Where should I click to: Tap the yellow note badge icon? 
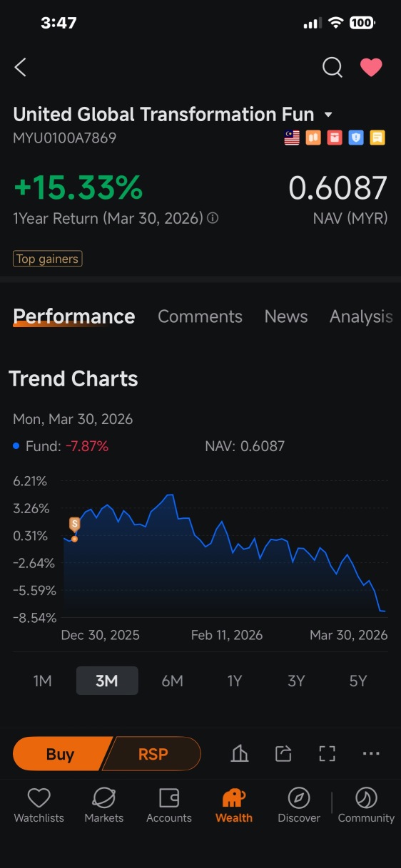coord(377,138)
